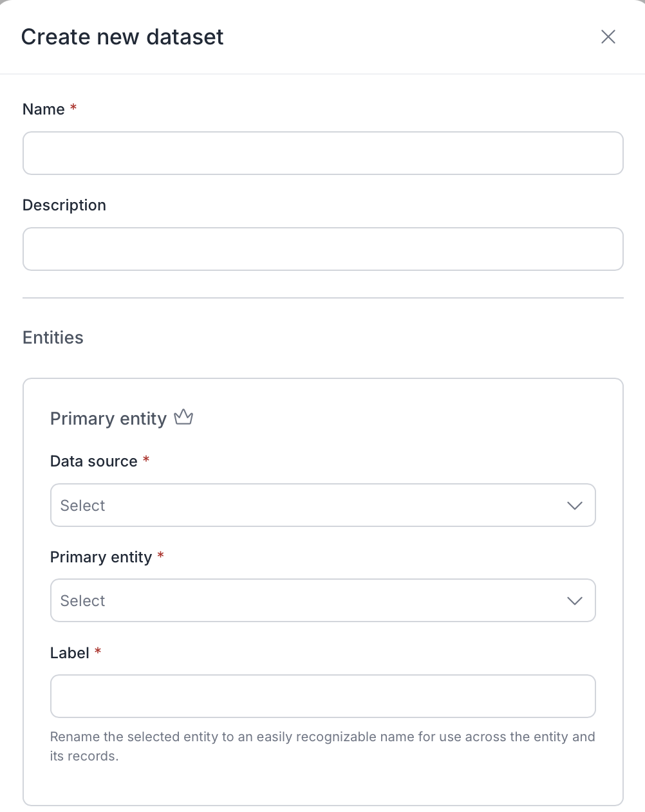The height and width of the screenshot is (812, 645).
Task: Focus the Description text field
Action: 323,249
